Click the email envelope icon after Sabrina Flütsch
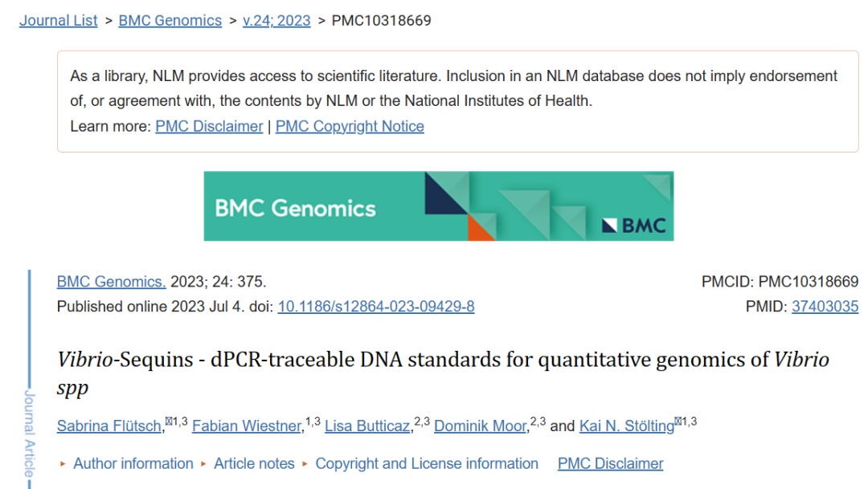The image size is (868, 489). 168,422
